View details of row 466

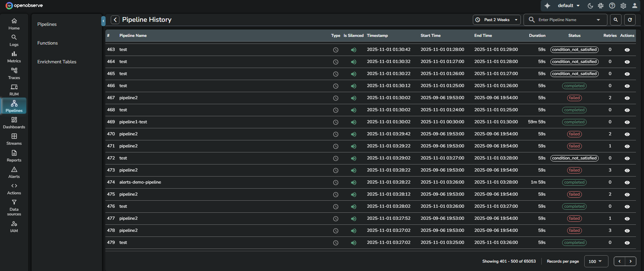tap(627, 86)
